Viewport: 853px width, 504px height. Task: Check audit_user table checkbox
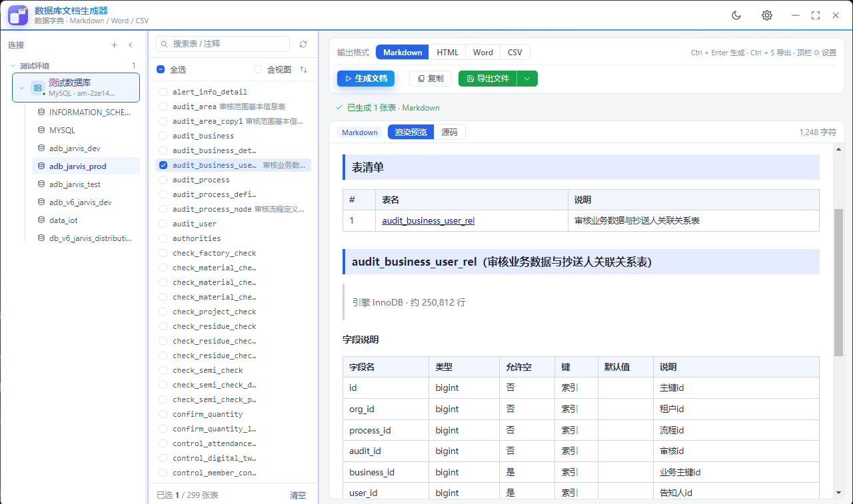tap(163, 224)
